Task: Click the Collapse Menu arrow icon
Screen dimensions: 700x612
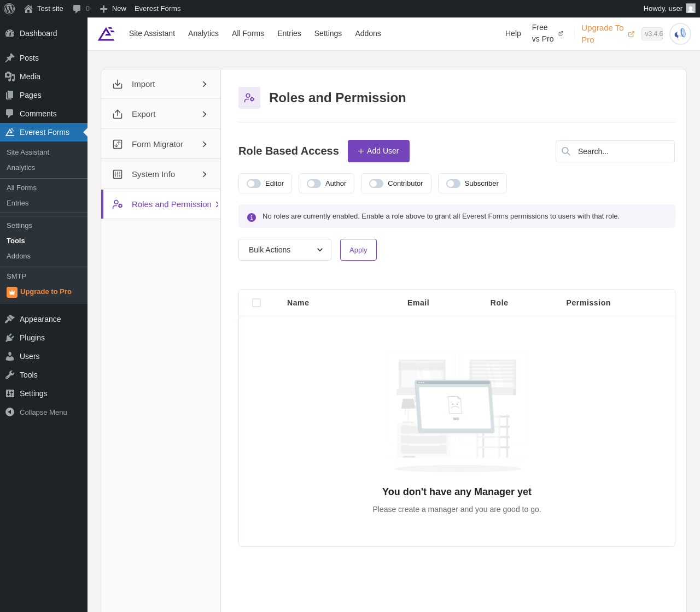Action: (x=10, y=412)
